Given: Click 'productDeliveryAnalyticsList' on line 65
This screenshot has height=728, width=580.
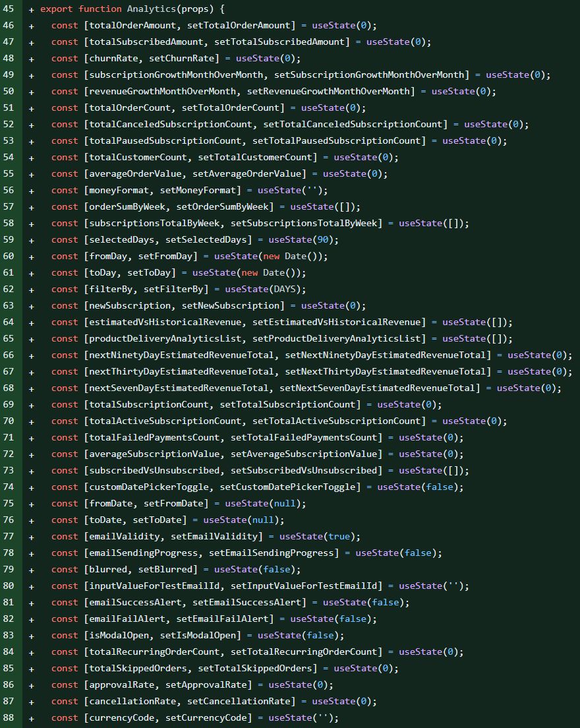Looking at the screenshot, I should click(x=165, y=338).
